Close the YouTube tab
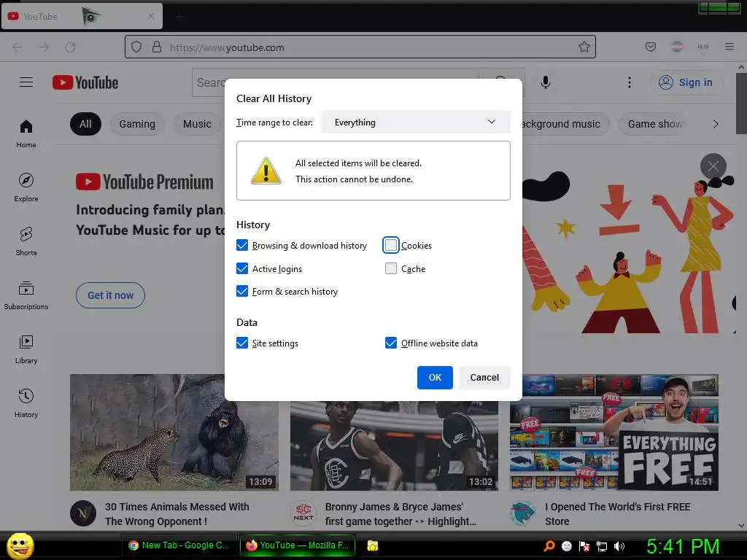 click(x=151, y=16)
